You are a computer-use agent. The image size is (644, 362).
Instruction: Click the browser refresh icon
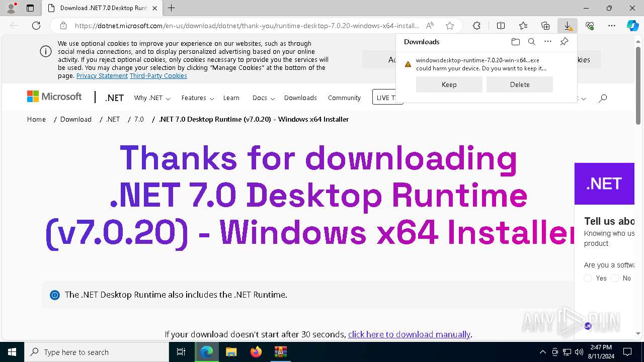(36, 26)
